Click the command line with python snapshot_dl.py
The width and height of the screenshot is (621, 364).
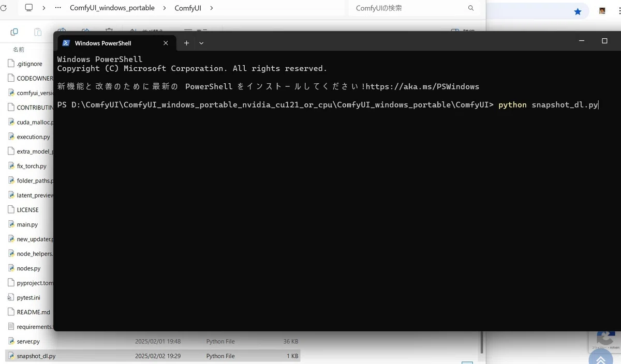(328, 105)
